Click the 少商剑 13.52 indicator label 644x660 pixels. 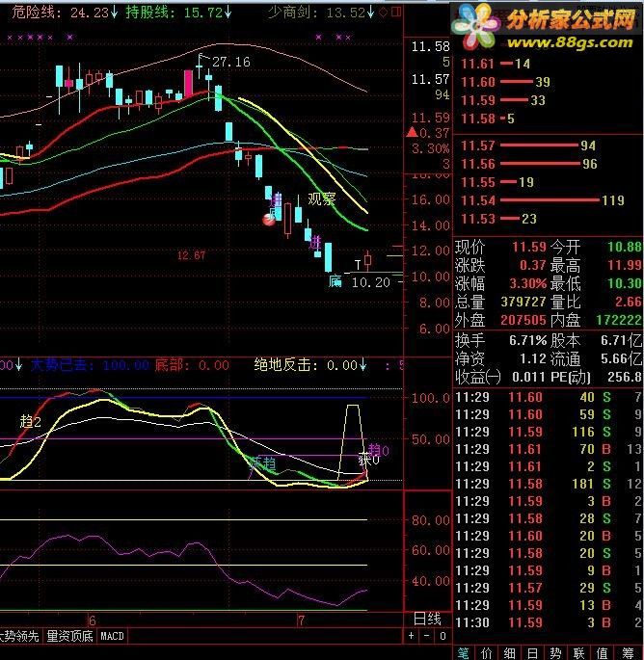tap(321, 13)
